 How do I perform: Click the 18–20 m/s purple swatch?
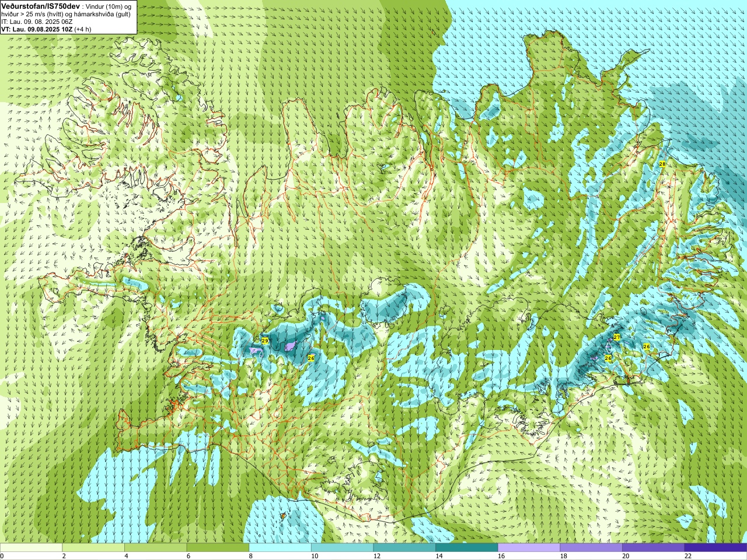coord(591,547)
